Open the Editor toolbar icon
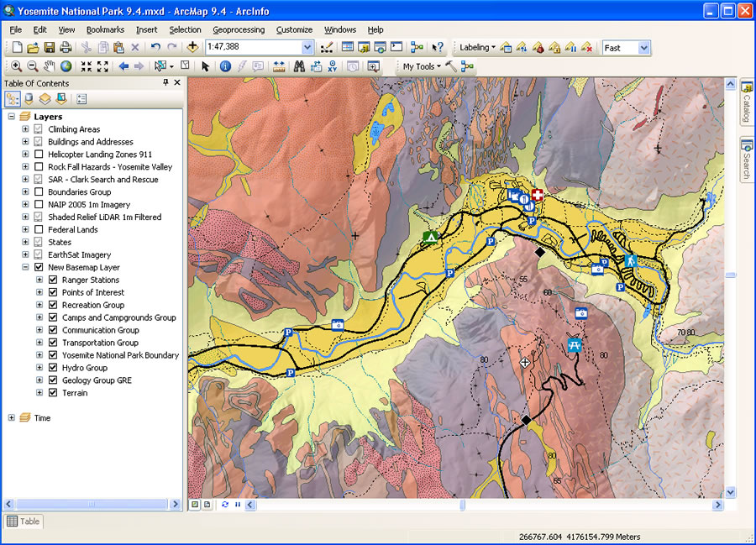Image resolution: width=756 pixels, height=545 pixels. click(x=327, y=47)
